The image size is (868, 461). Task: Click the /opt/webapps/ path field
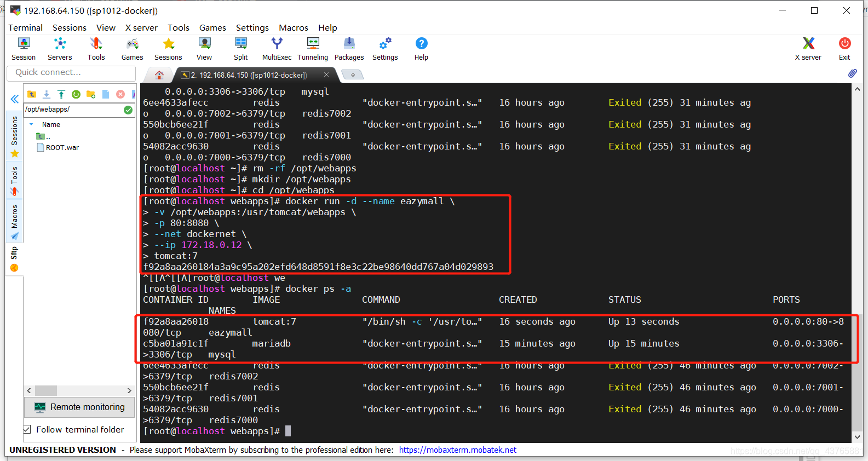(73, 110)
